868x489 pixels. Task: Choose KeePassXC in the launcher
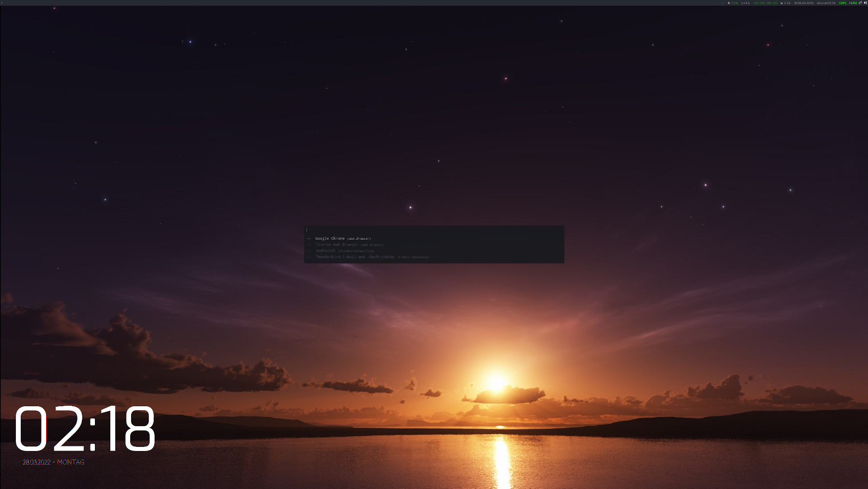point(325,251)
